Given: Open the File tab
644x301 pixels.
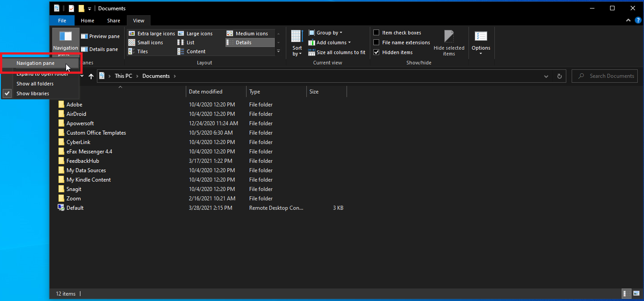Looking at the screenshot, I should (x=62, y=21).
